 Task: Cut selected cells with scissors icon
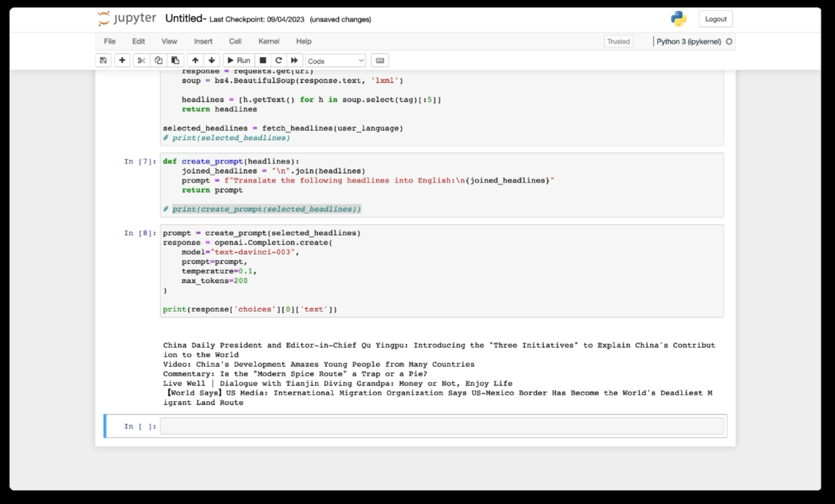(141, 61)
